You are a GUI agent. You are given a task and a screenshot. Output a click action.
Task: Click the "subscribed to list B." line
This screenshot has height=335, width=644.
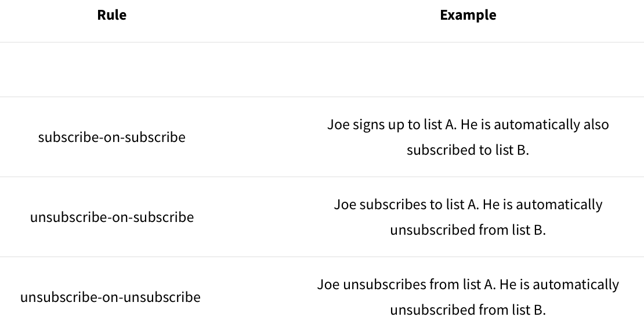468,150
